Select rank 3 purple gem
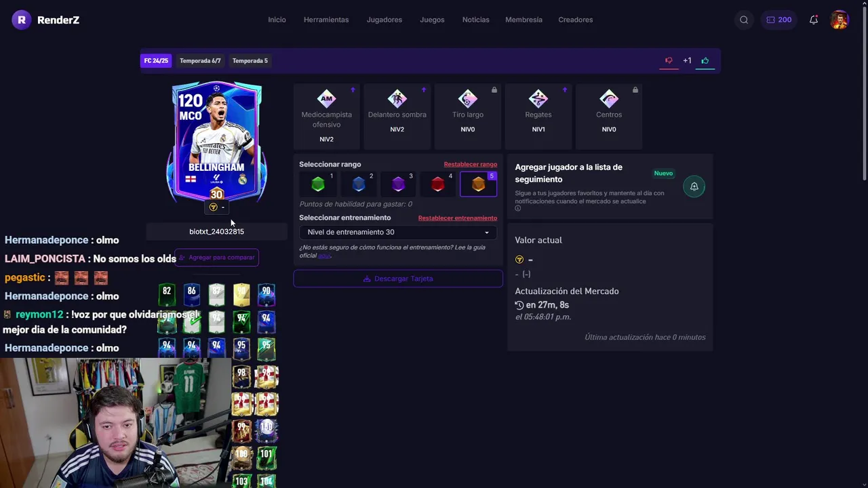The width and height of the screenshot is (868, 488). (x=398, y=184)
